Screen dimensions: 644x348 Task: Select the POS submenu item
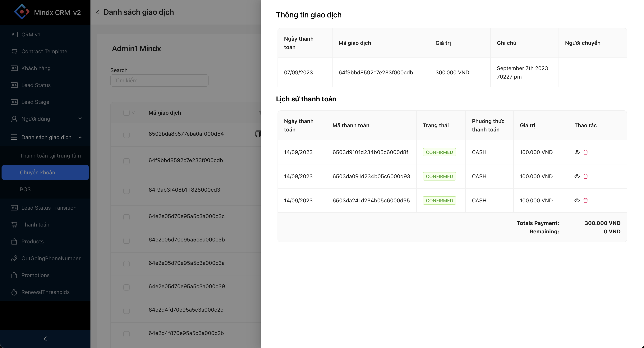pyautogui.click(x=25, y=189)
